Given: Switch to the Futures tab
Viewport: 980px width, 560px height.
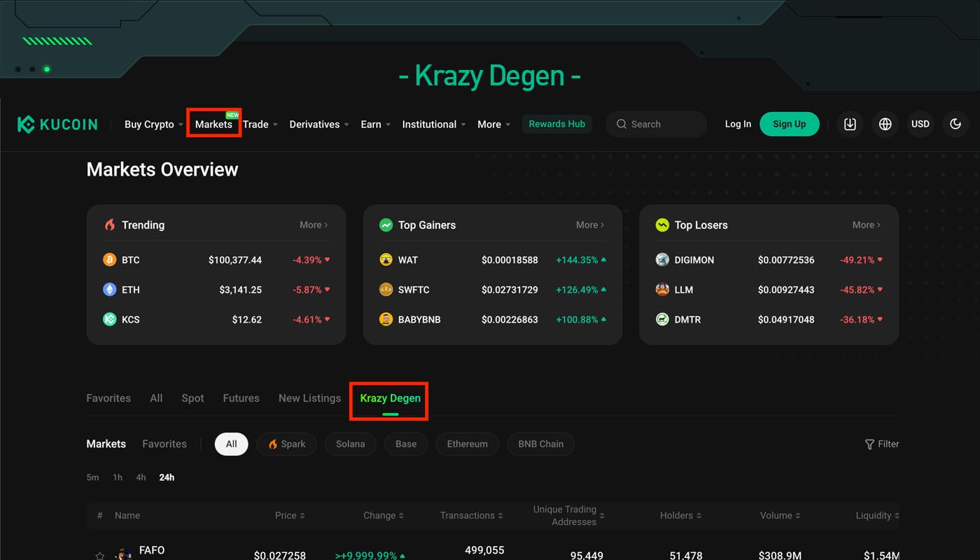Looking at the screenshot, I should point(241,398).
